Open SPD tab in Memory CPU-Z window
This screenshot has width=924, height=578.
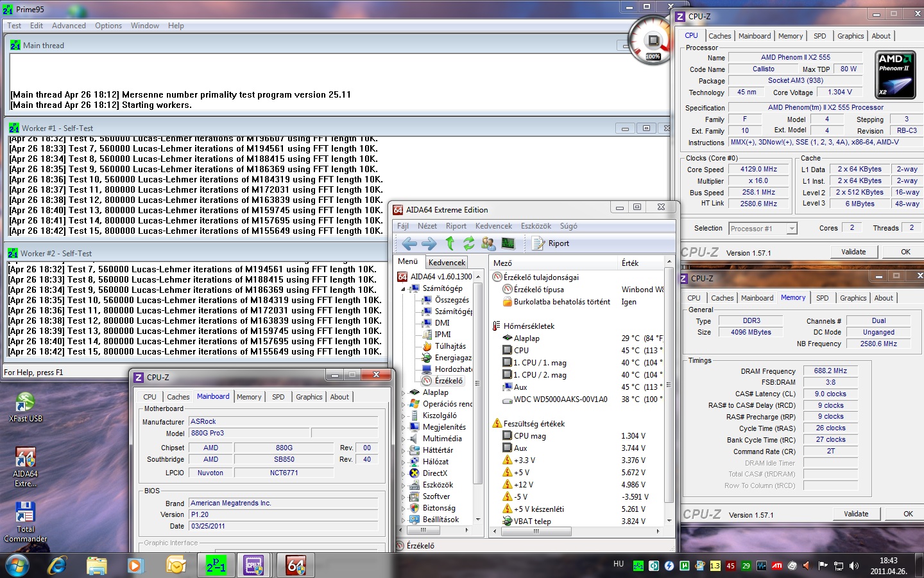(823, 298)
